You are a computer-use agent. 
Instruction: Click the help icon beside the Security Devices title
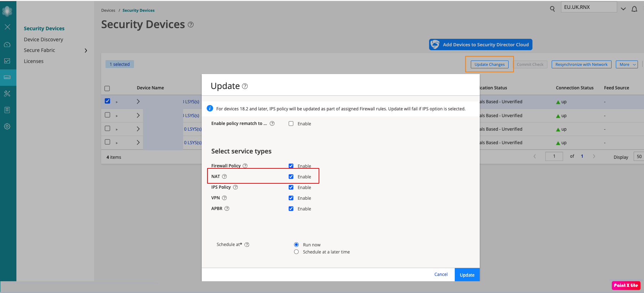[191, 25]
